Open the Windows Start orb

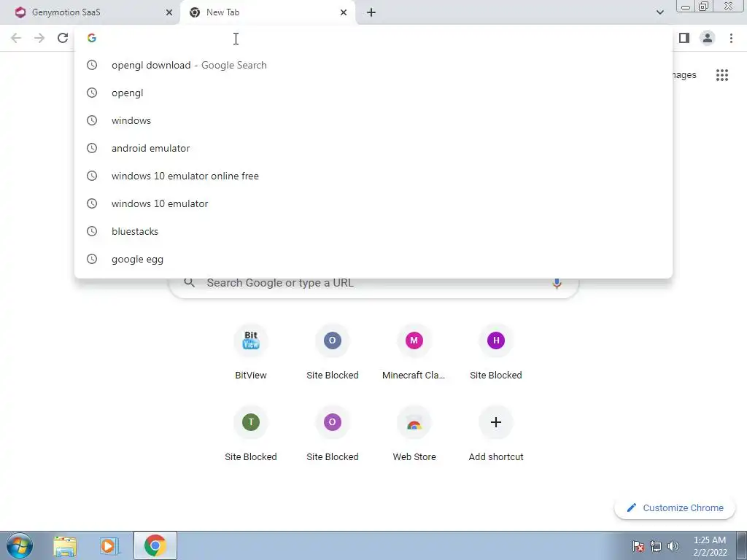coord(20,545)
